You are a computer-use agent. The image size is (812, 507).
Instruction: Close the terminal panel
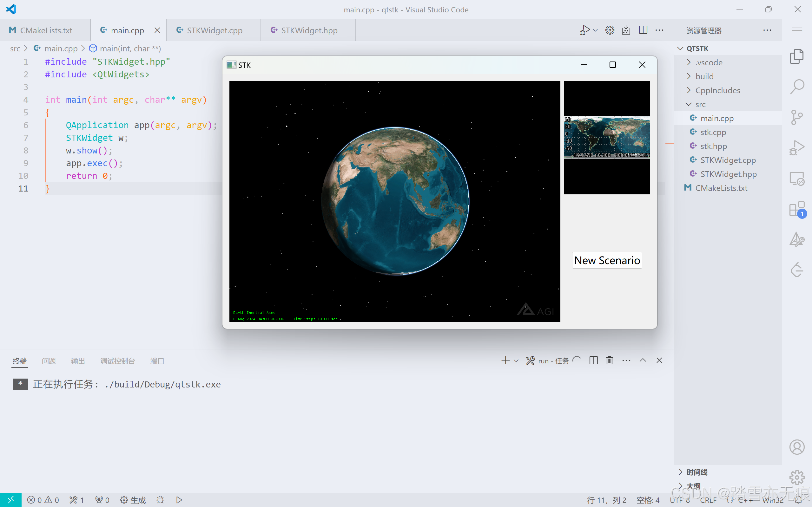coord(659,360)
